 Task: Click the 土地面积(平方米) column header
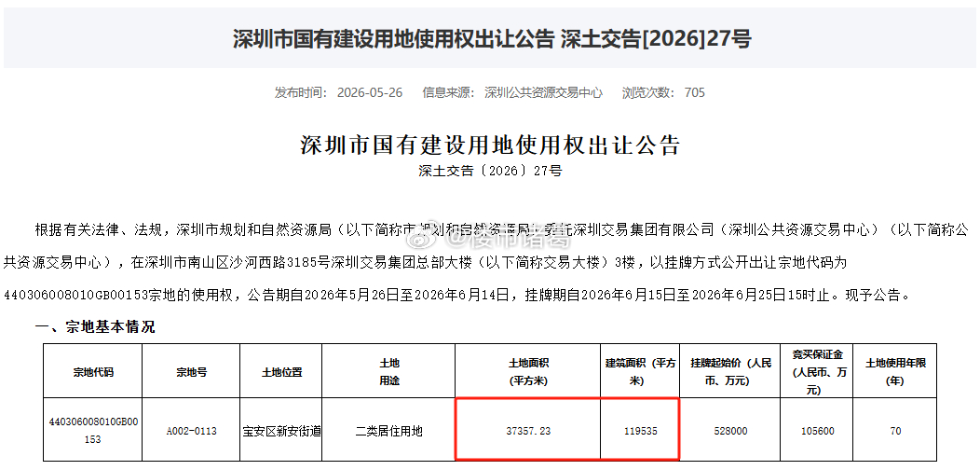coord(528,371)
